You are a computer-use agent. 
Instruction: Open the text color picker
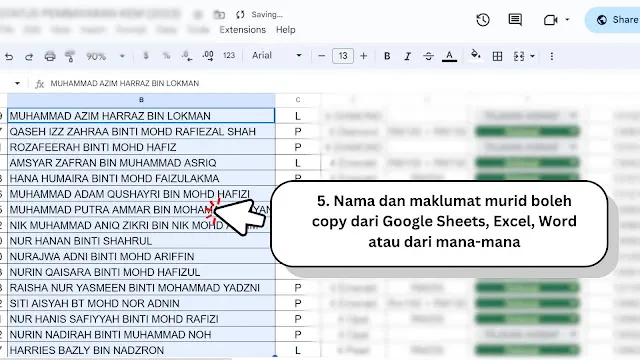pos(449,56)
